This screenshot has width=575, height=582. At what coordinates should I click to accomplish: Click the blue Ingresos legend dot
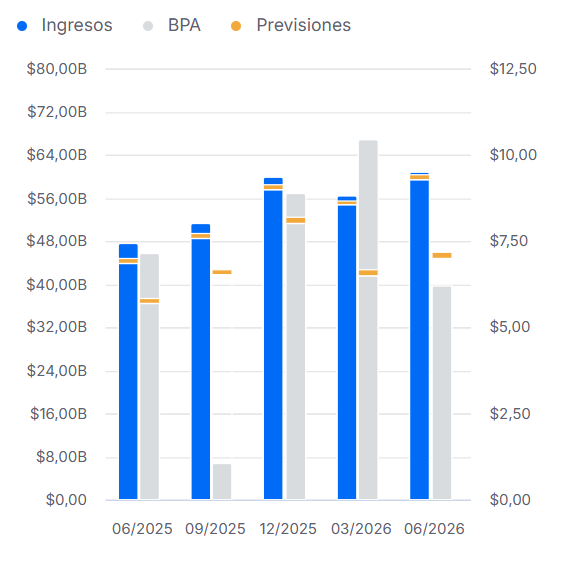click(x=22, y=26)
